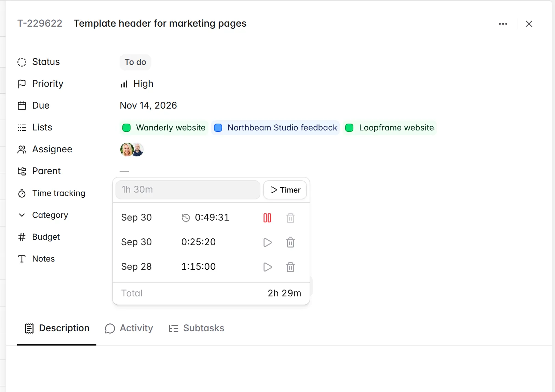
Task: Delete the 0:25:20 time entry
Action: pyautogui.click(x=290, y=242)
